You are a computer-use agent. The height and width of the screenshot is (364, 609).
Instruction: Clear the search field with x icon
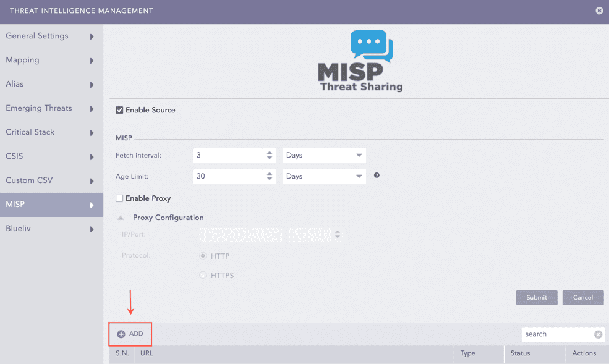pyautogui.click(x=598, y=334)
